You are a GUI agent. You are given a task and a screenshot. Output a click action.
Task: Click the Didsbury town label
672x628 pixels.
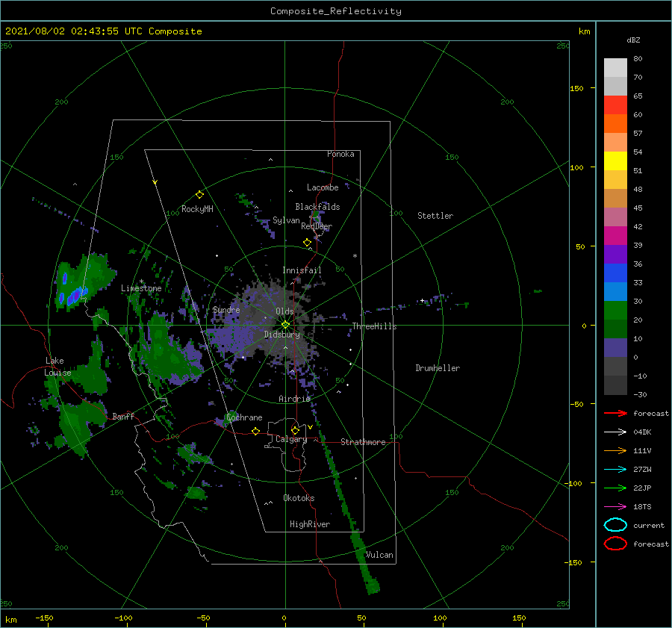(281, 335)
